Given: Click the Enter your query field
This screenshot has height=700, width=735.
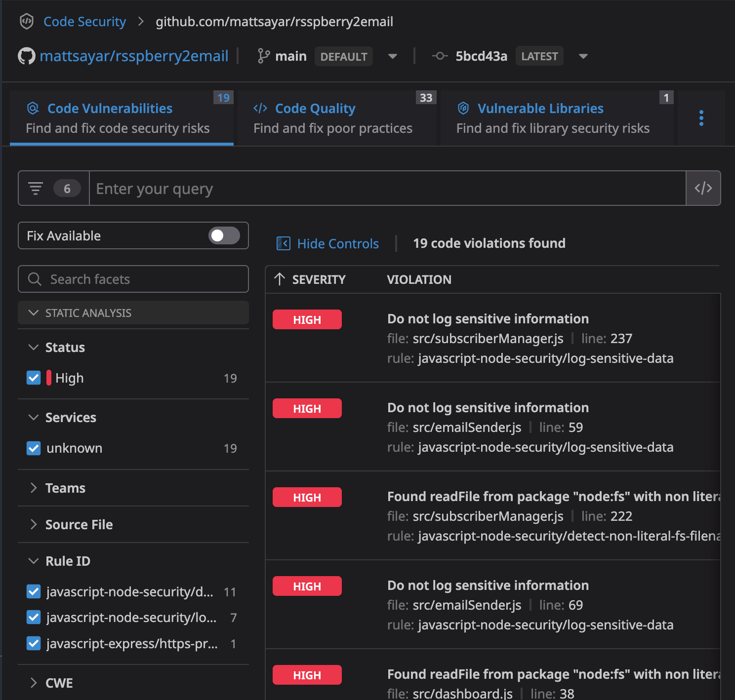Looking at the screenshot, I should click(x=387, y=188).
